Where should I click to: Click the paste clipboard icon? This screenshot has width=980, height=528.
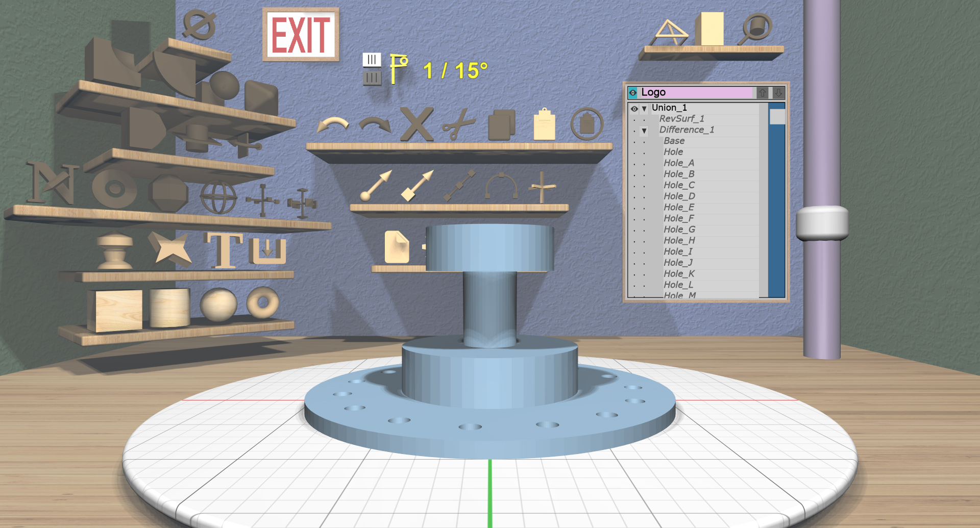544,122
